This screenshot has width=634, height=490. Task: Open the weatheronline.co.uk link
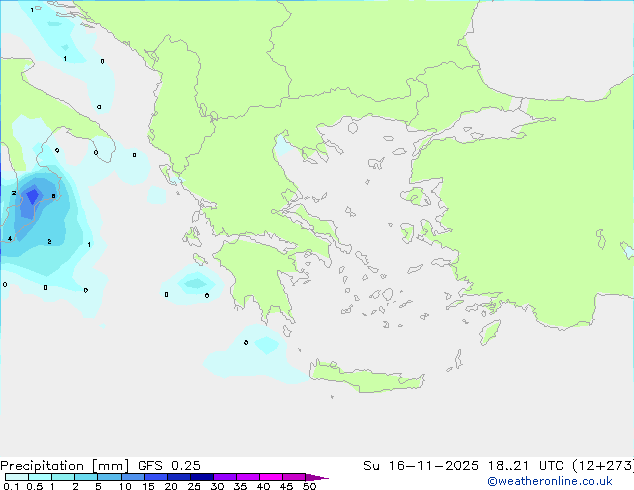[x=549, y=481]
